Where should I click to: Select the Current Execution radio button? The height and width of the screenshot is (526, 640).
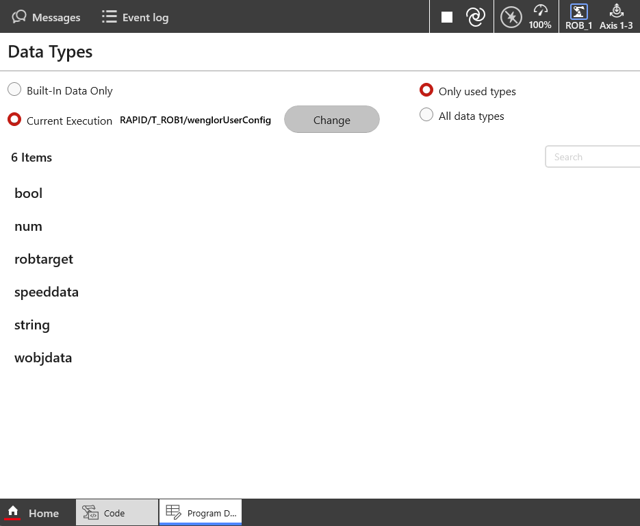coord(14,120)
